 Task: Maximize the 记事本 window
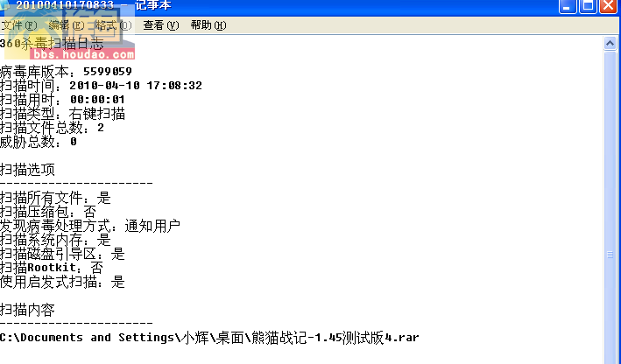(x=588, y=6)
